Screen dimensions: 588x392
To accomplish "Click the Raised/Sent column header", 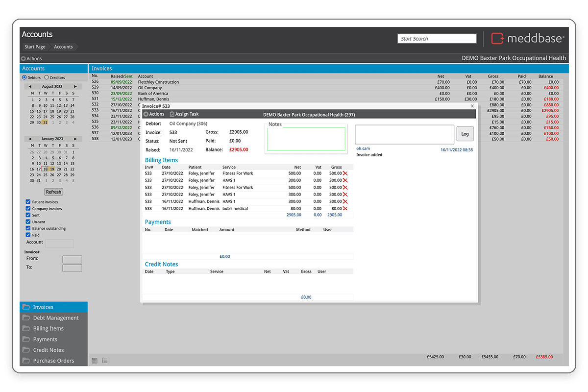I will [x=122, y=76].
